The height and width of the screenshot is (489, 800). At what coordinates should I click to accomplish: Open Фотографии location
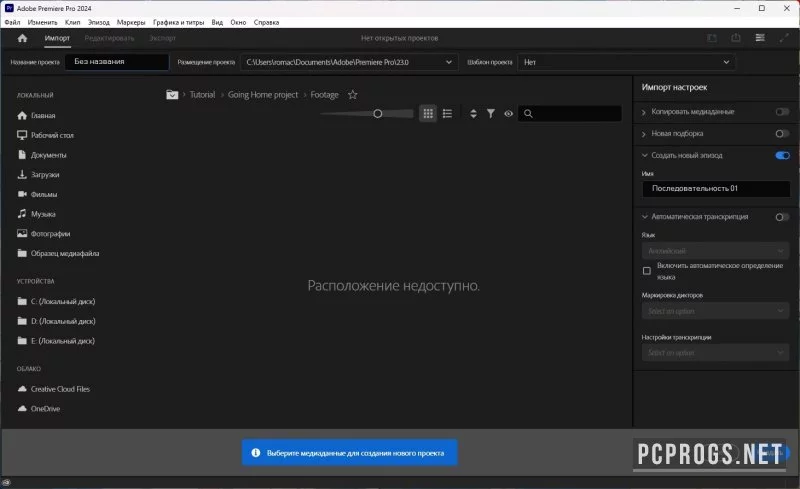click(x=44, y=234)
